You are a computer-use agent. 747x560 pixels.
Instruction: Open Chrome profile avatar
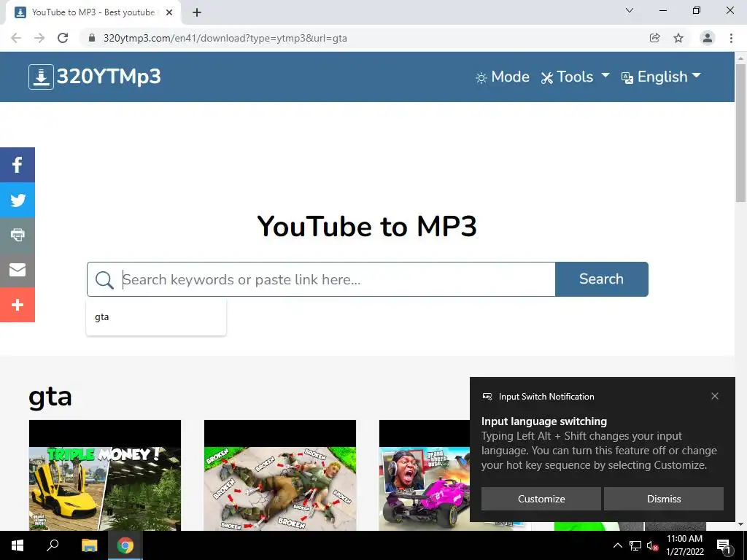tap(708, 38)
